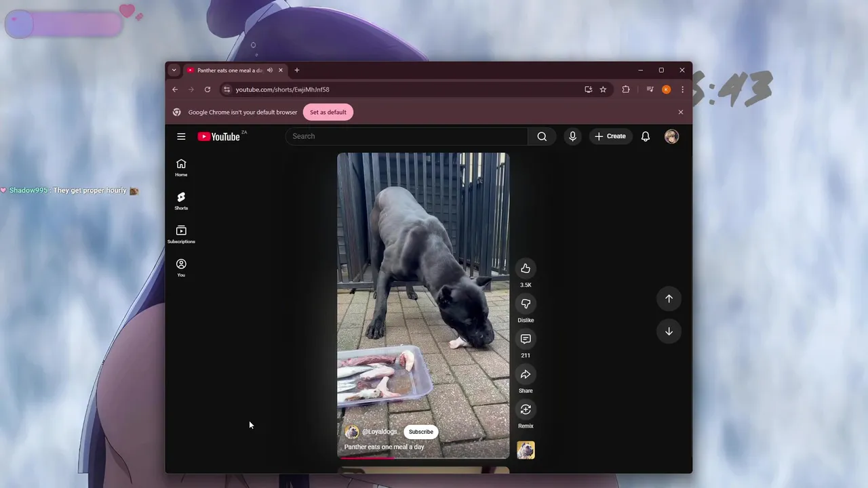Click the 3.5K likes count

coord(526,285)
